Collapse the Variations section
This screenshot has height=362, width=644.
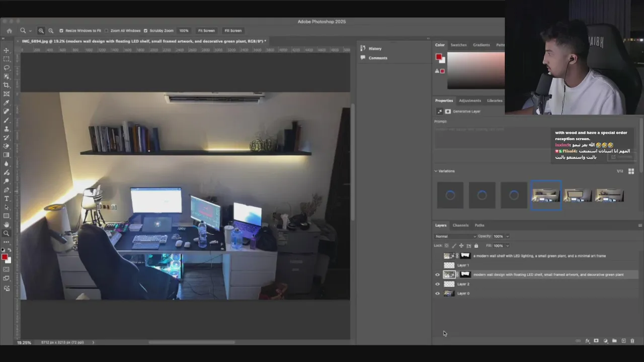[436, 171]
